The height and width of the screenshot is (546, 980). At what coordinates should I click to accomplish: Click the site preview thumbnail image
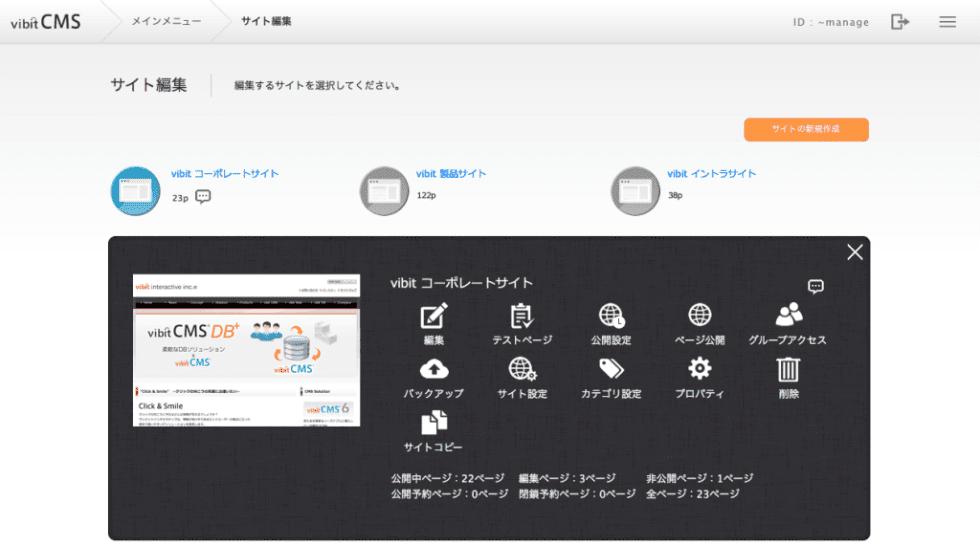pyautogui.click(x=246, y=350)
